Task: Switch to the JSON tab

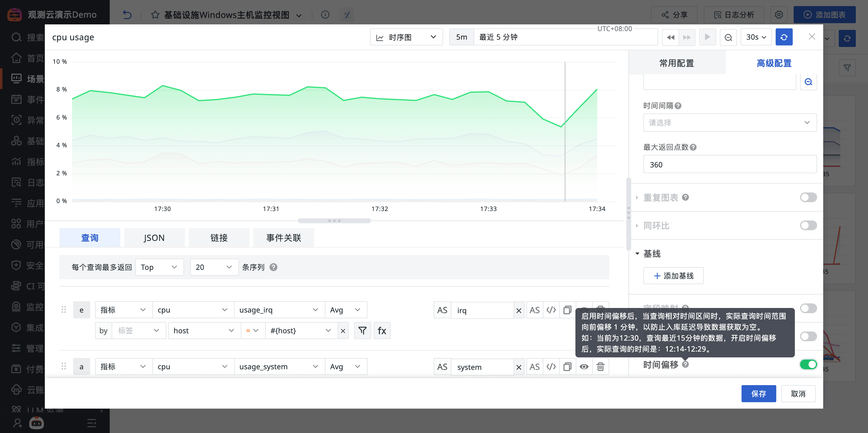Action: pos(154,238)
